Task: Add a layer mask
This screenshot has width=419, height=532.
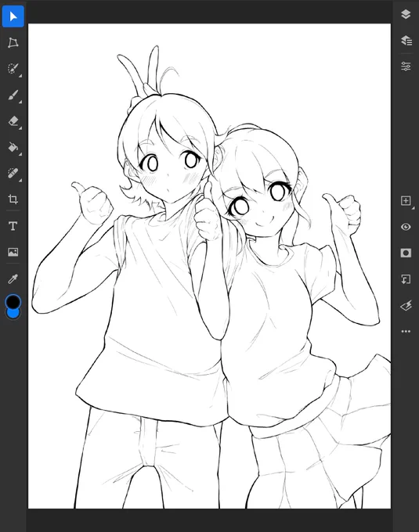Action: pyautogui.click(x=406, y=253)
